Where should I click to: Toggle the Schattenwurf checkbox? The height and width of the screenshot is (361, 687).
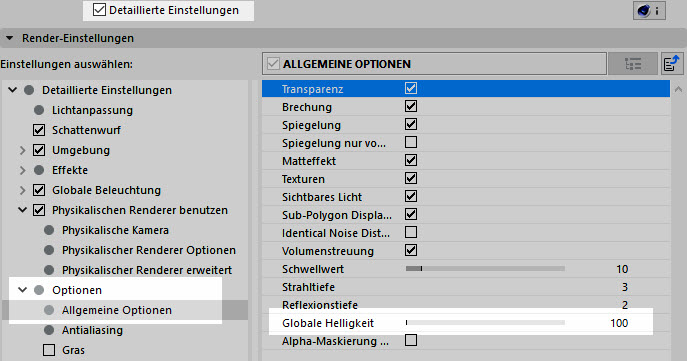pyautogui.click(x=39, y=130)
